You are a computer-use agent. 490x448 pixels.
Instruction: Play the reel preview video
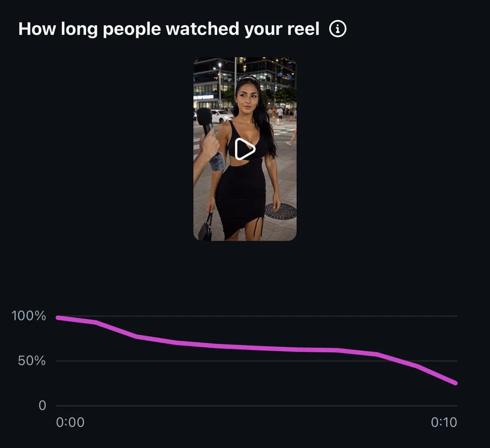coord(245,149)
